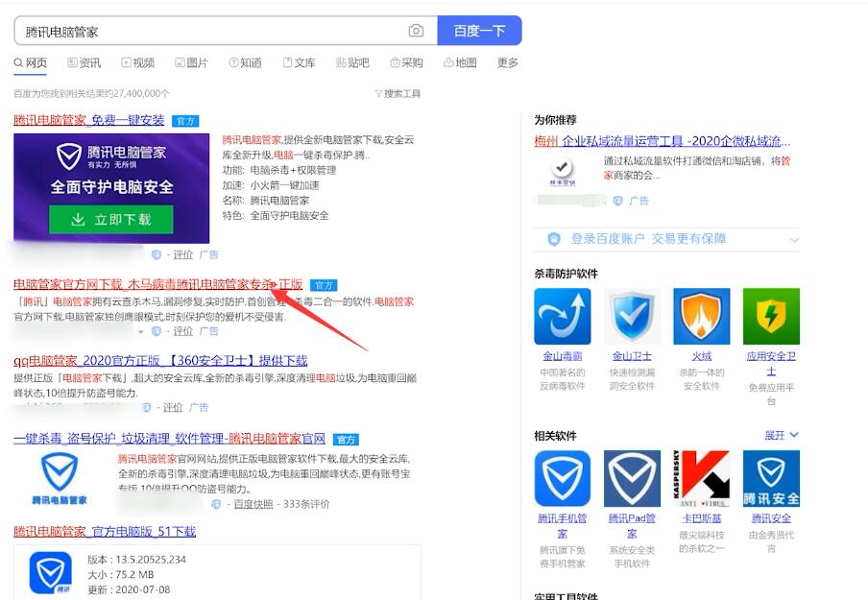Open the 文库 tab
This screenshot has height=600, width=868.
click(299, 63)
